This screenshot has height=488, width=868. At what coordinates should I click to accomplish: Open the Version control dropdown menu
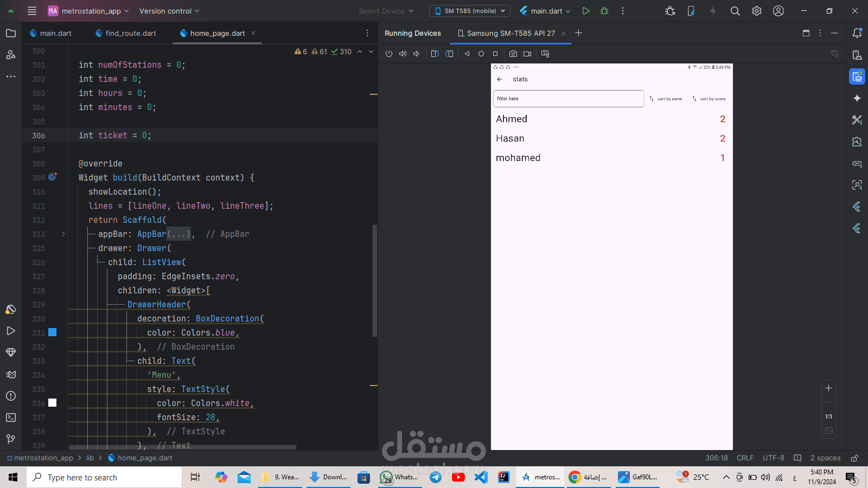169,11
